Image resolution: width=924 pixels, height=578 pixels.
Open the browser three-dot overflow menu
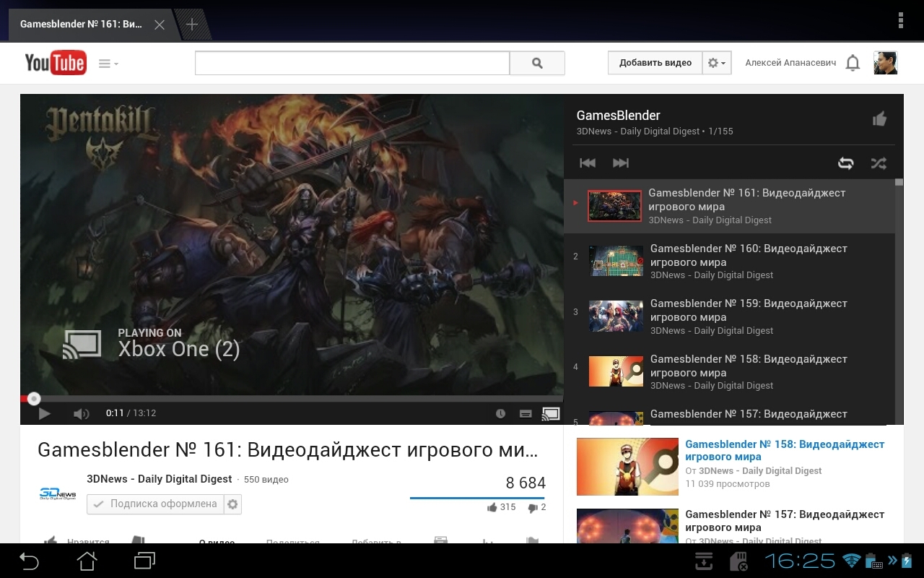point(901,20)
